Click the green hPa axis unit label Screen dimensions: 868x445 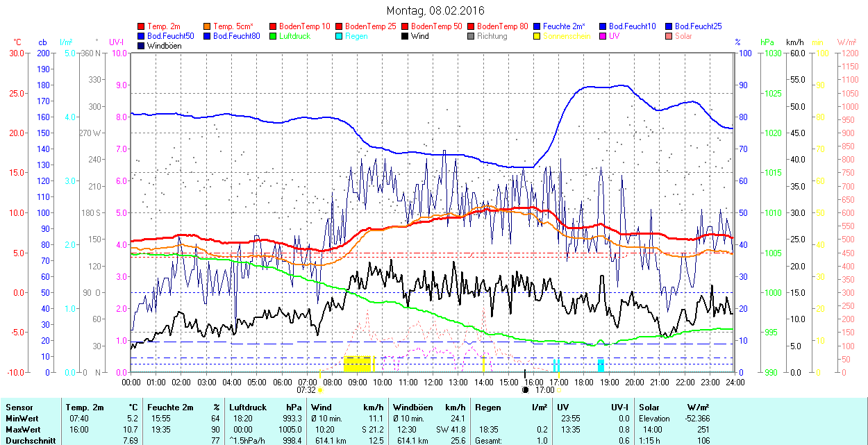[767, 42]
